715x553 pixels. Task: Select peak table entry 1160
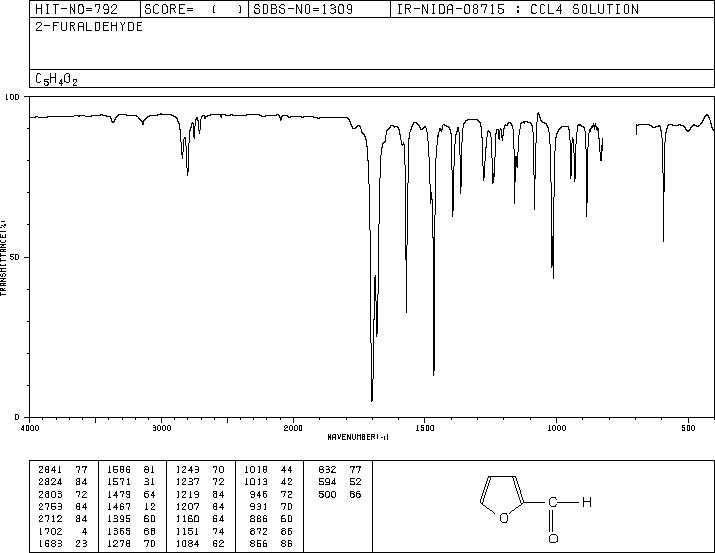coord(188,519)
